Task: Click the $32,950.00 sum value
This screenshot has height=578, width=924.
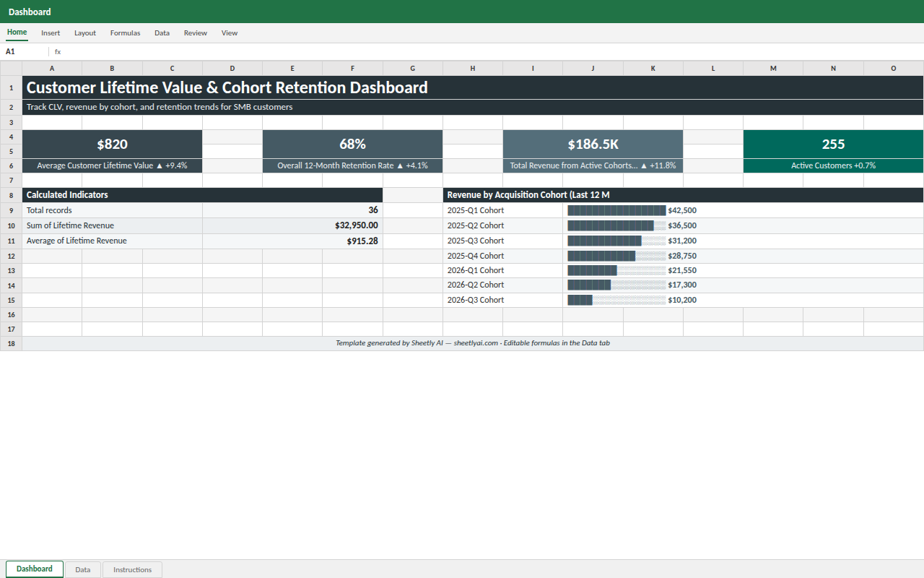Action: pyautogui.click(x=292, y=225)
